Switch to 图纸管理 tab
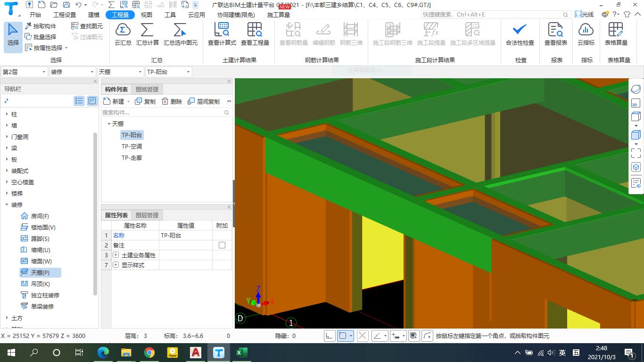This screenshot has width=644, height=362. (x=147, y=90)
